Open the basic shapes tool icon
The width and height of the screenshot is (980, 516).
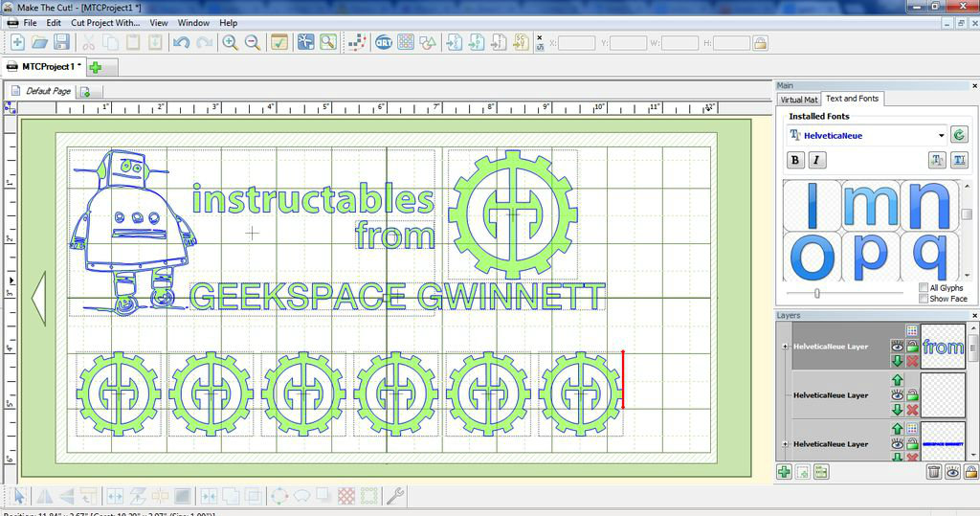click(428, 42)
